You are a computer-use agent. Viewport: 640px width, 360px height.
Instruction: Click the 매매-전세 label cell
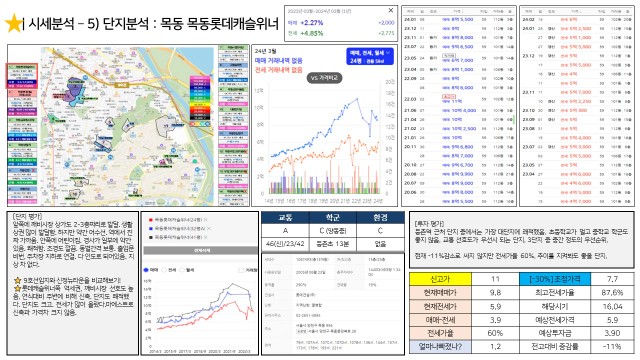(440, 320)
